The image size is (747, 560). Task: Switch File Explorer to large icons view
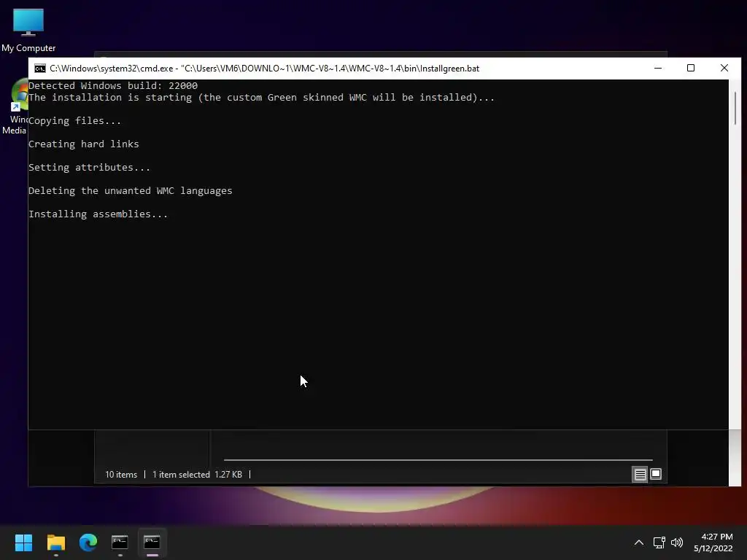click(x=656, y=474)
